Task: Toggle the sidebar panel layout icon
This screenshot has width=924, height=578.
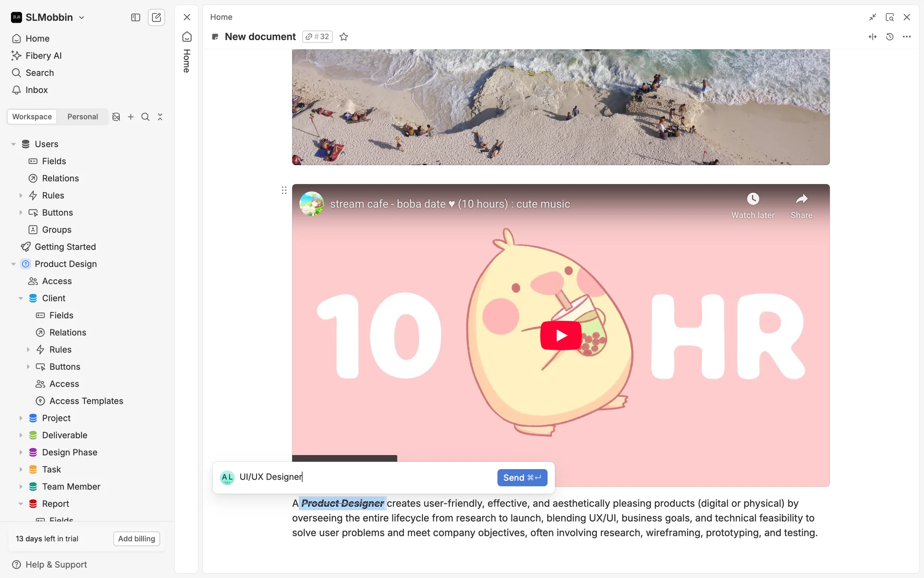Action: coord(136,17)
